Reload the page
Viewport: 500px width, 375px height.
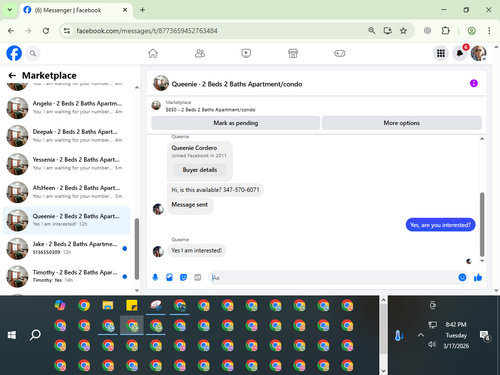[46, 31]
